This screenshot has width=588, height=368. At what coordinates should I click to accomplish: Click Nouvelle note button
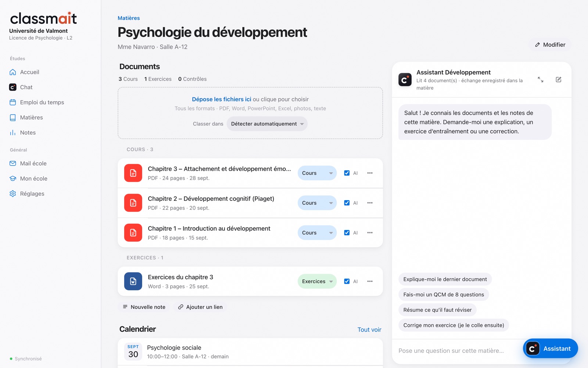[144, 307]
